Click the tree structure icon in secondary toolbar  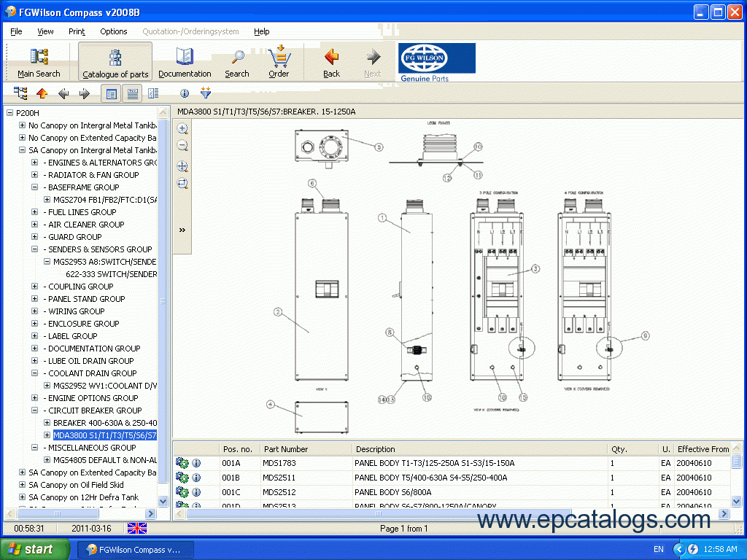point(20,93)
